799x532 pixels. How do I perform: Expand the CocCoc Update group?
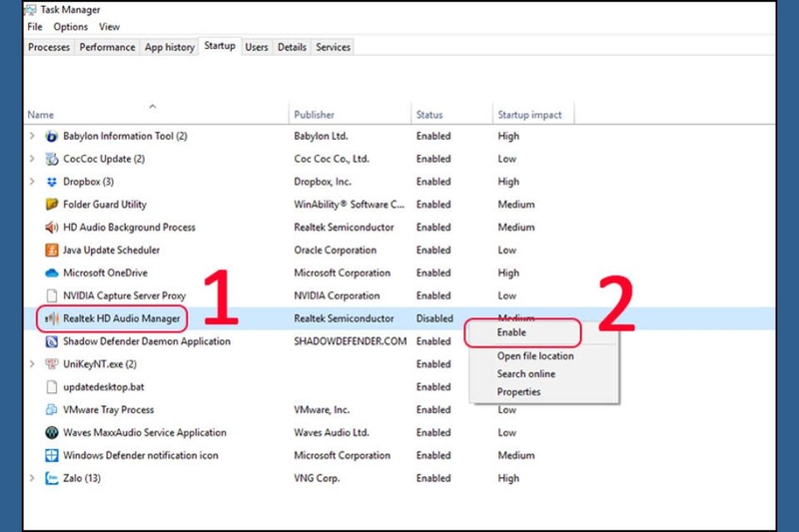pos(32,159)
